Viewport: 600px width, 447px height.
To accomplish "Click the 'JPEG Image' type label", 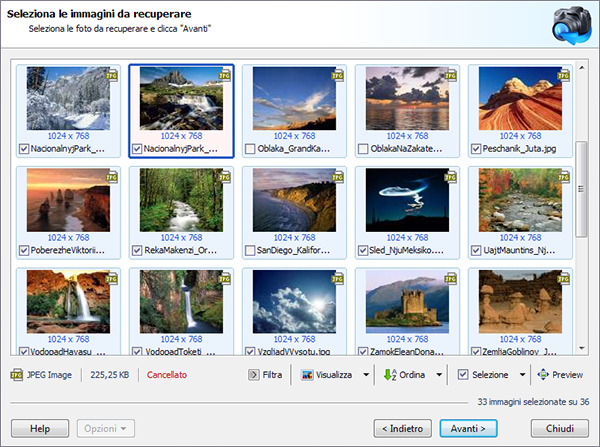I will 49,375.
